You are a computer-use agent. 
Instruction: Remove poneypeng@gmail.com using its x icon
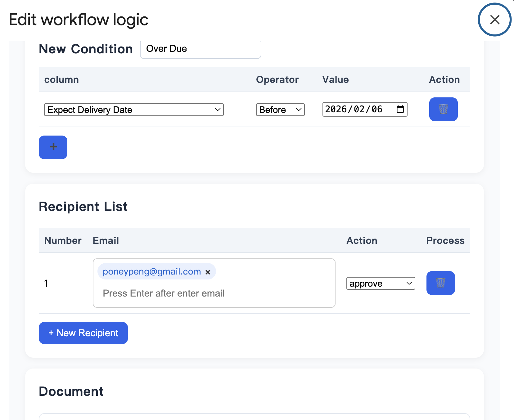pyautogui.click(x=208, y=272)
